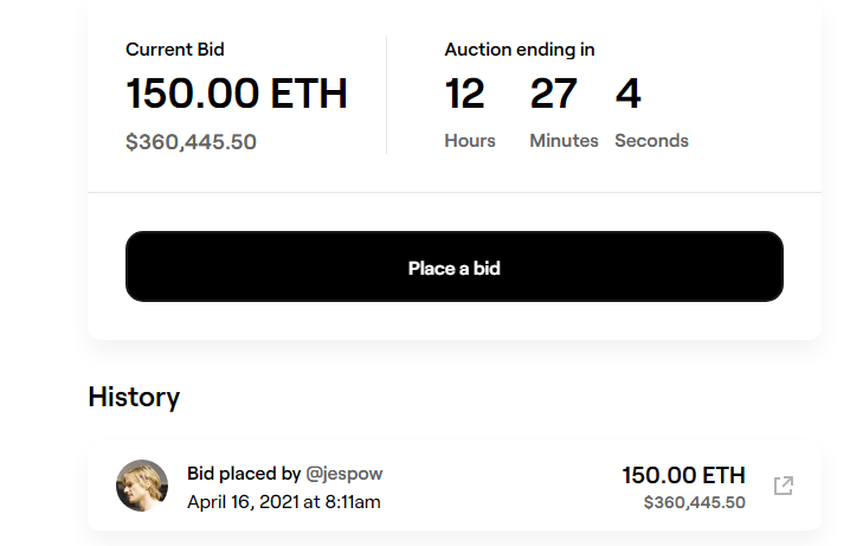Click the vertical divider beside Current Bid
The width and height of the screenshot is (850, 546).
tap(387, 95)
